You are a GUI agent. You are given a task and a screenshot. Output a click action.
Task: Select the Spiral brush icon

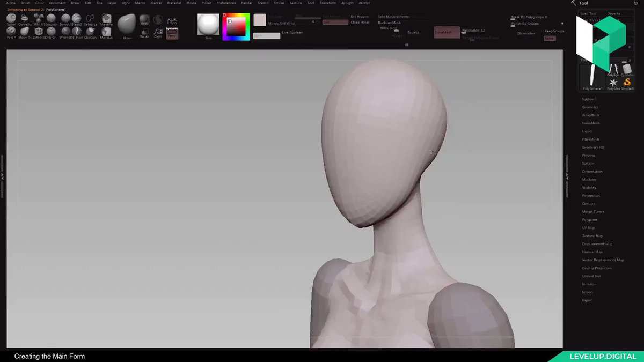click(11, 18)
